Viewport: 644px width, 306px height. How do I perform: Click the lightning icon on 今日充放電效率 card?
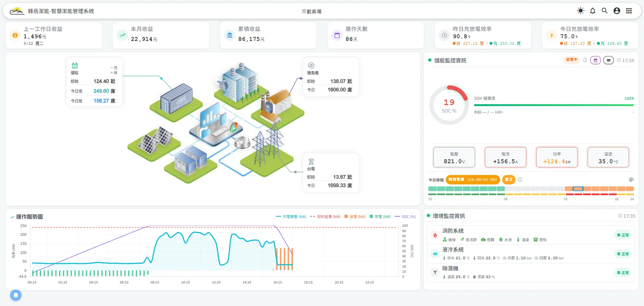click(x=552, y=35)
